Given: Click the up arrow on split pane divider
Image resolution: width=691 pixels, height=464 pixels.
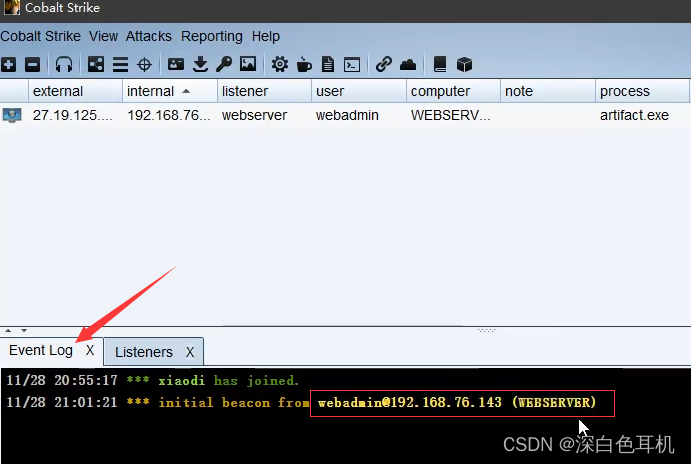Looking at the screenshot, I should point(8,330).
